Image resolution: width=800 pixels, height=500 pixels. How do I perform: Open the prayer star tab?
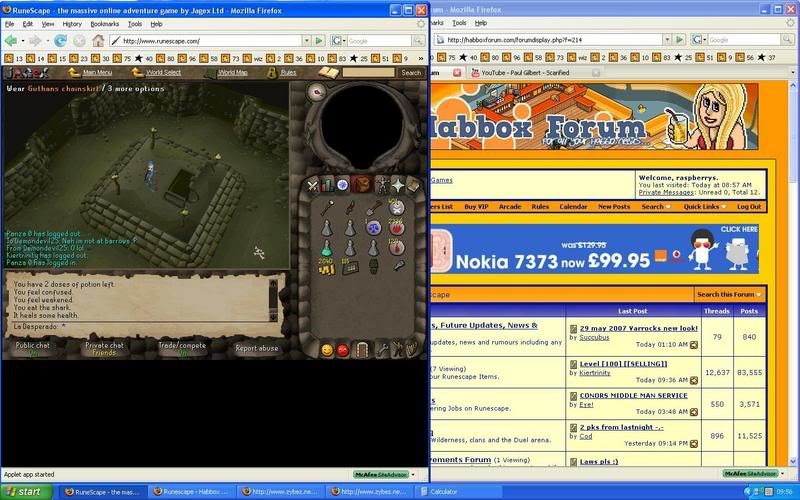397,185
